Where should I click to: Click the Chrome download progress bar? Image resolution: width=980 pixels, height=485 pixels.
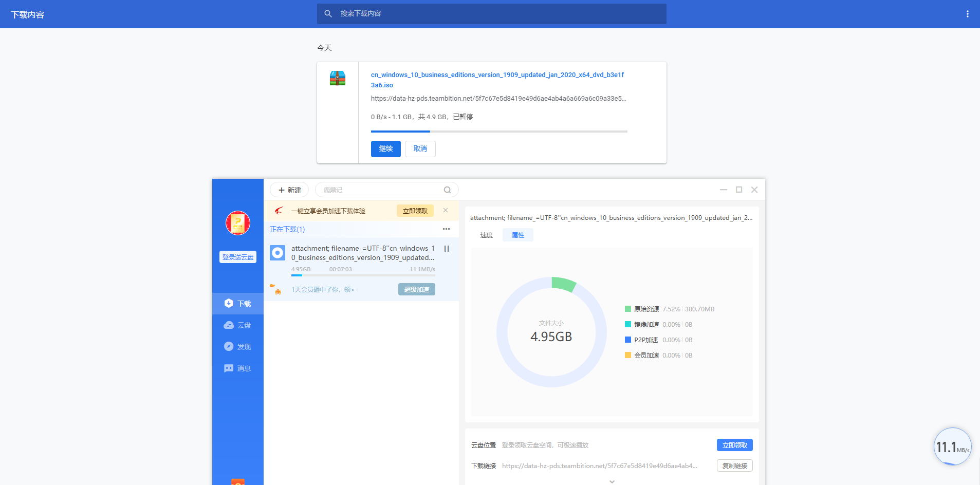point(499,132)
